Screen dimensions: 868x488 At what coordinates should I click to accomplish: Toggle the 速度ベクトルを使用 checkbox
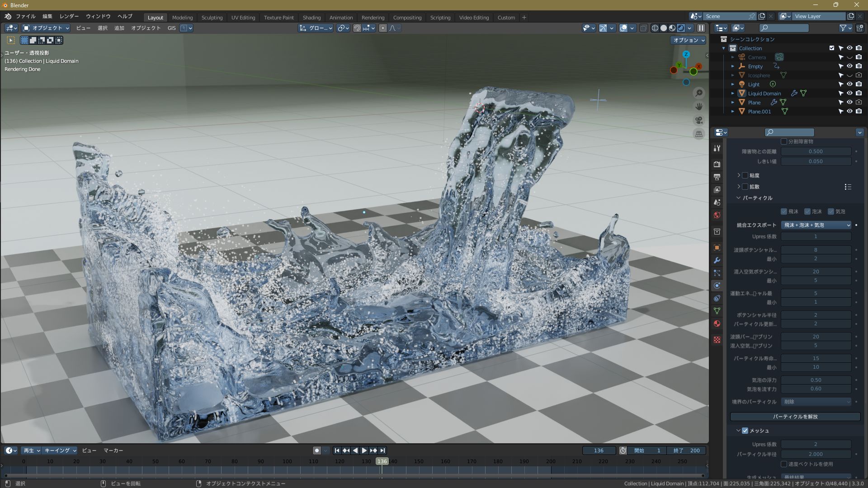[784, 464]
